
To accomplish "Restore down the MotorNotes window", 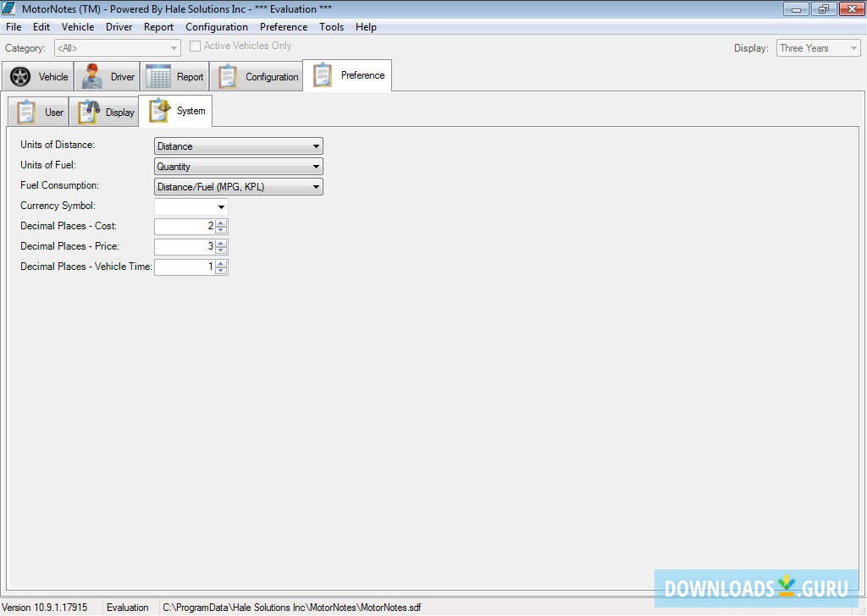I will coord(824,8).
